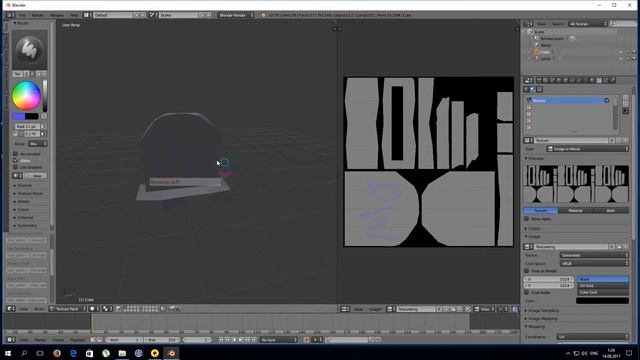
Task: Adjust the brightness value slider beside color wheel
Action: tap(45, 96)
